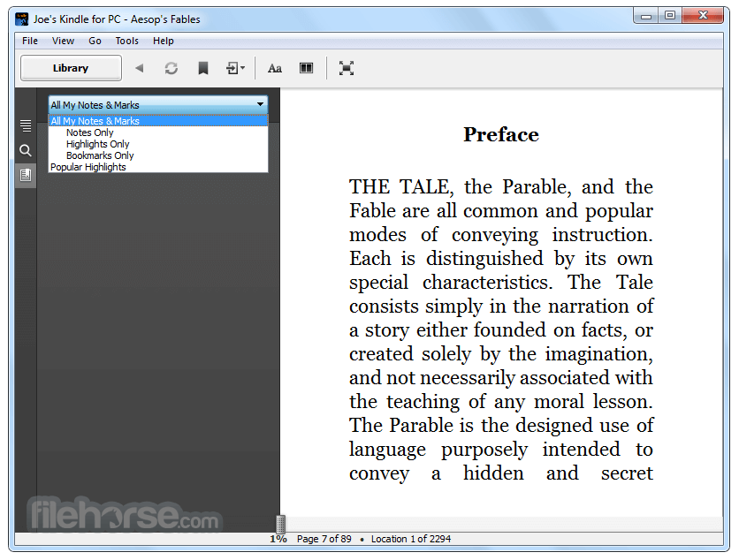This screenshot has width=739, height=560.
Task: Choose Highlights Only from the list
Action: [x=158, y=144]
